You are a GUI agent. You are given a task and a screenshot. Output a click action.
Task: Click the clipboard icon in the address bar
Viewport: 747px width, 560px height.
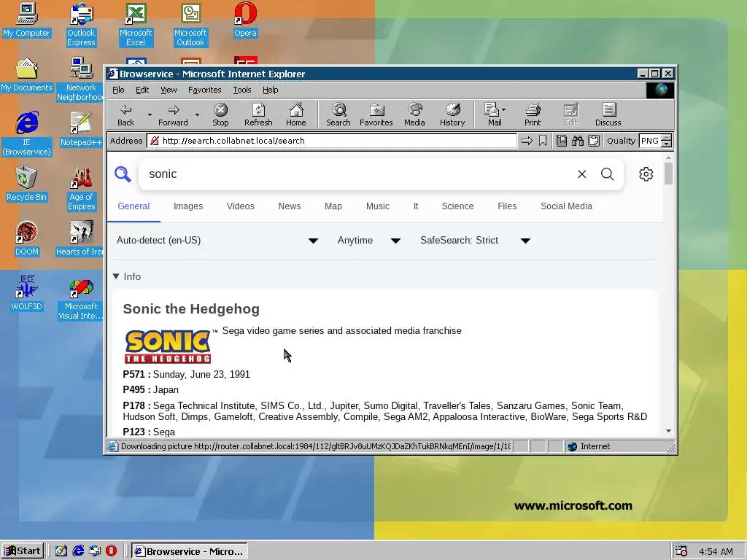pyautogui.click(x=594, y=141)
